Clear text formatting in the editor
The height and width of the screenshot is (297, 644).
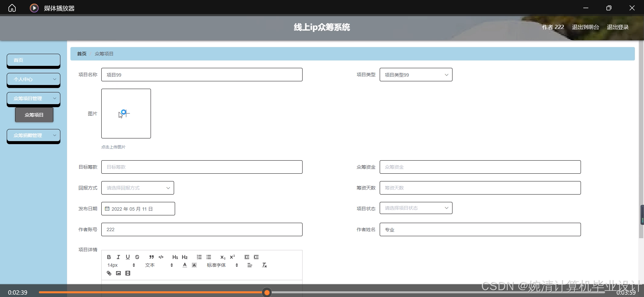pos(264,265)
